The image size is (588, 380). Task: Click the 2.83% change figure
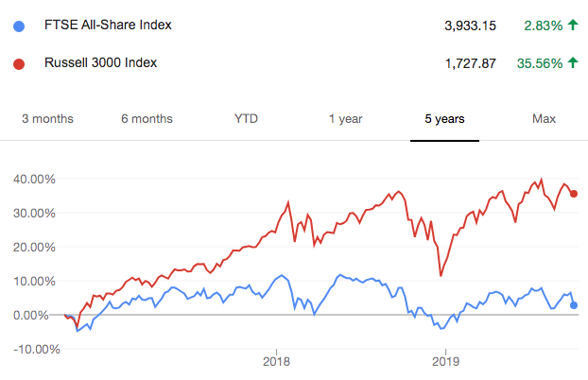coord(543,26)
